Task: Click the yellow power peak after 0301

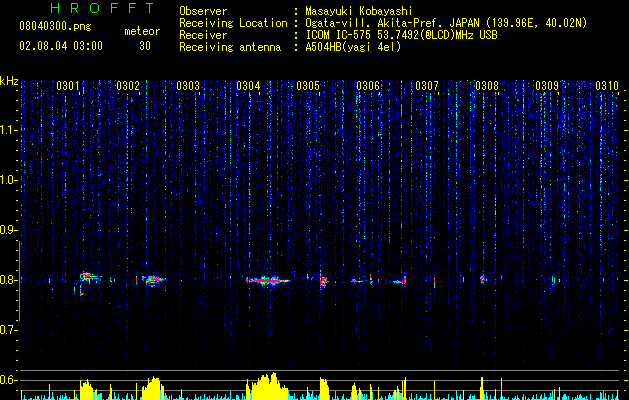Action: [x=87, y=390]
